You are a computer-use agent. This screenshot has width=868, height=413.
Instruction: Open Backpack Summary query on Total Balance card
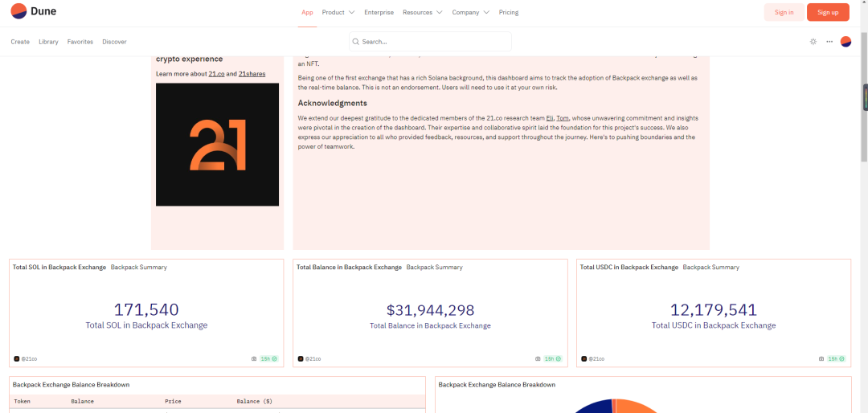click(x=435, y=267)
